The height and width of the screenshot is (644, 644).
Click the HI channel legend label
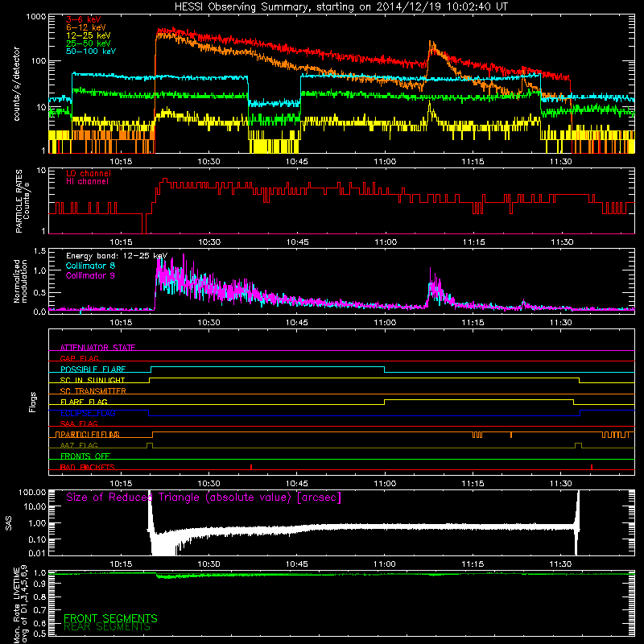(87, 182)
